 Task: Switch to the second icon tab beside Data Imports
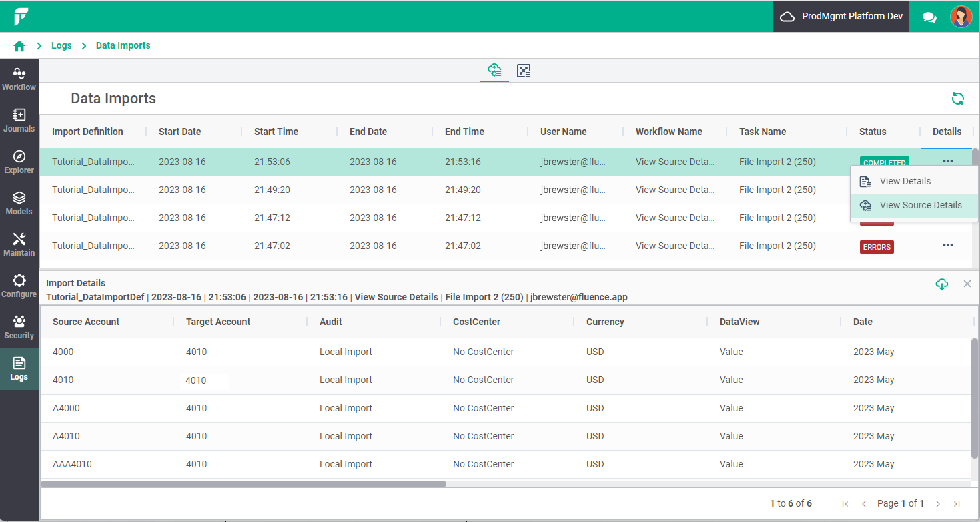coord(524,71)
